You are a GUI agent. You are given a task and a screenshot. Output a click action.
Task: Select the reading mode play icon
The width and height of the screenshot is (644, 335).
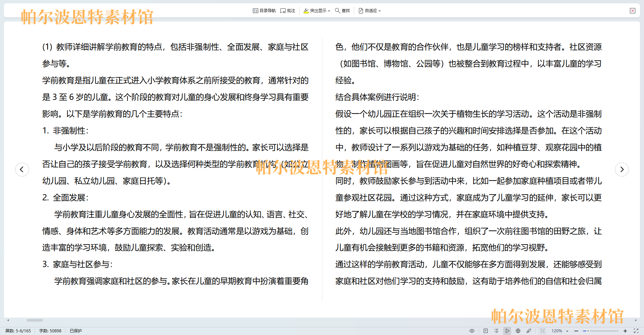point(507,331)
